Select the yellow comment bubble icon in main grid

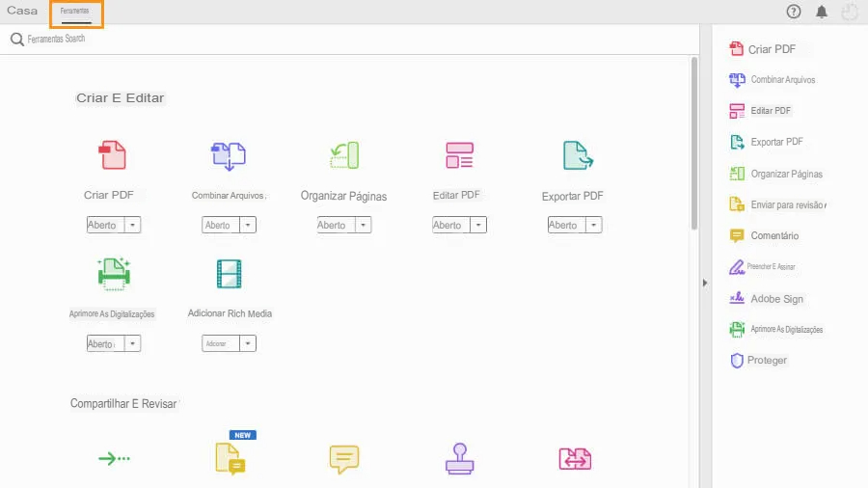pyautogui.click(x=343, y=459)
